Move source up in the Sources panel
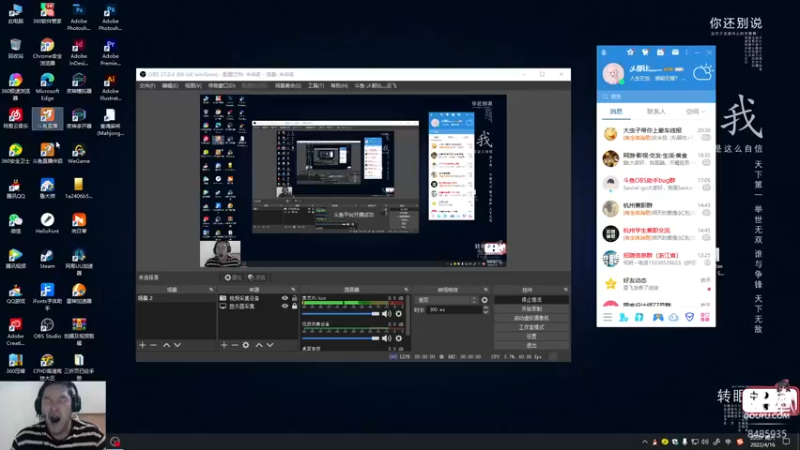Image resolution: width=800 pixels, height=450 pixels. coord(259,345)
